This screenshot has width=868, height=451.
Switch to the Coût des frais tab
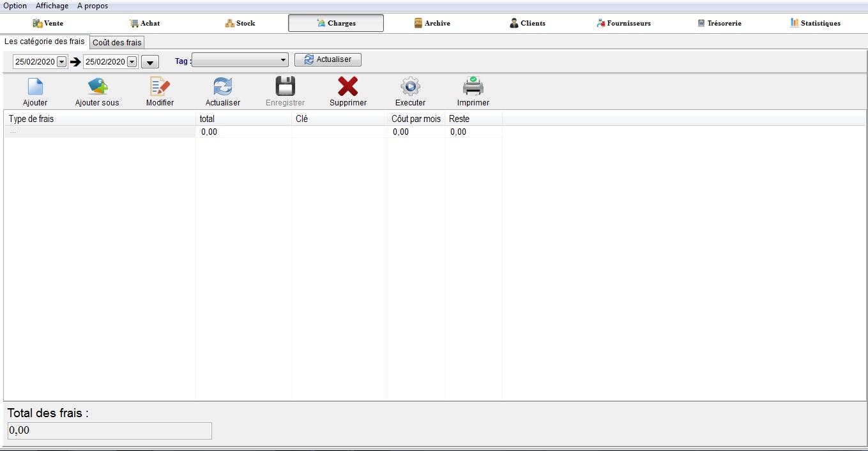(x=117, y=42)
